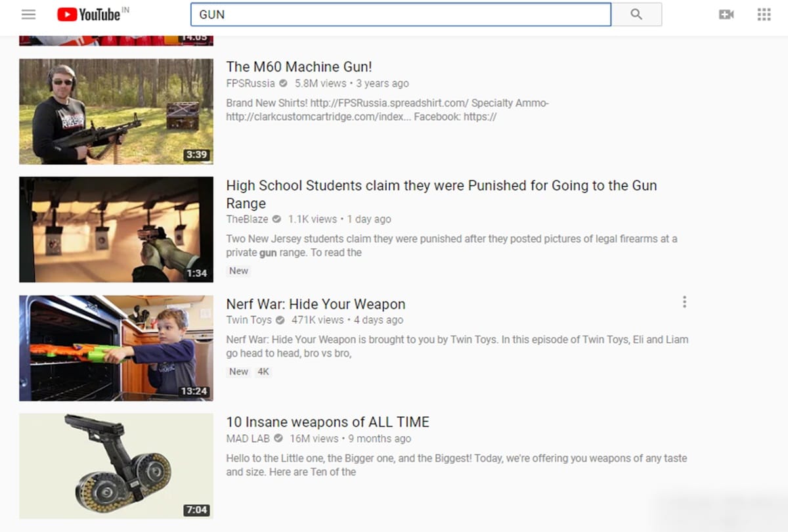Screen dimensions: 788x532
Task: Click the MAD LAB verified checkmark
Action: pyautogui.click(x=278, y=439)
